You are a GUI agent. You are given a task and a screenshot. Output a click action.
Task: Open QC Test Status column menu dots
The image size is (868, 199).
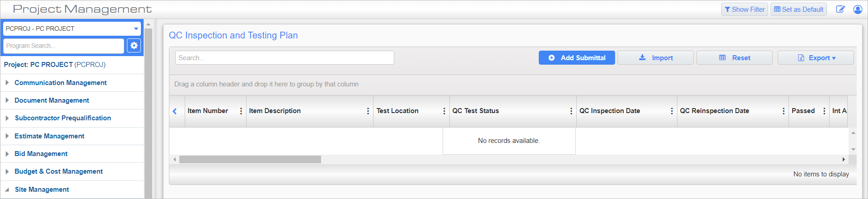click(x=571, y=111)
